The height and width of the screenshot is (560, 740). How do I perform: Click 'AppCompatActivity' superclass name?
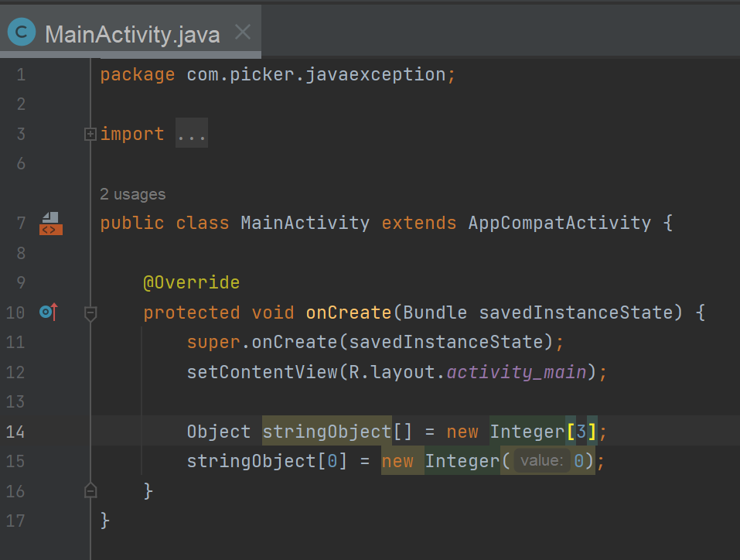pyautogui.click(x=560, y=223)
